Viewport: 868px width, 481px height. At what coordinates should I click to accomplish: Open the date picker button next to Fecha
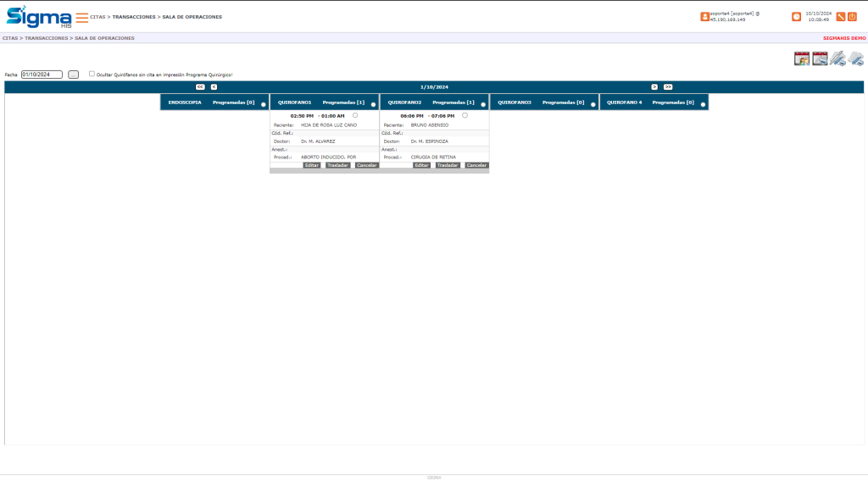73,75
